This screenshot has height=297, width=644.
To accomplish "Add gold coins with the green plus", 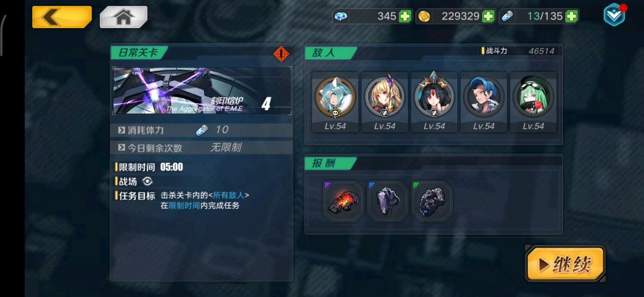I will (x=488, y=17).
